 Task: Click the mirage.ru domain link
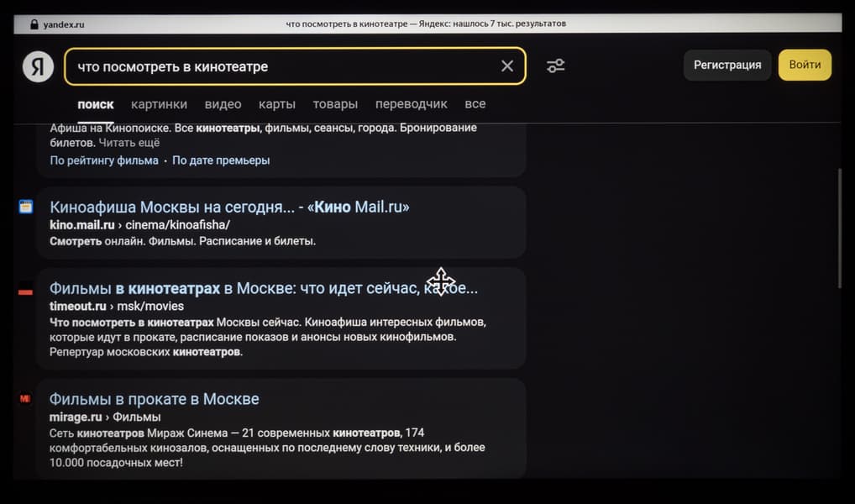click(x=76, y=417)
